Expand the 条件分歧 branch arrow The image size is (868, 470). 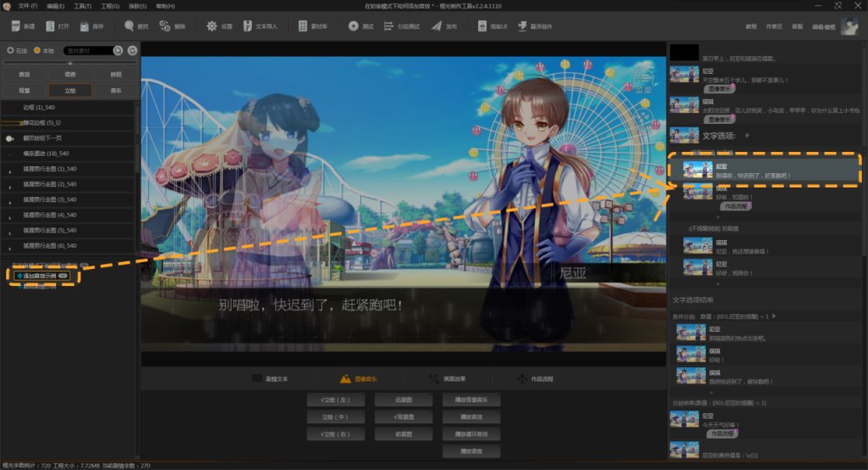773,316
